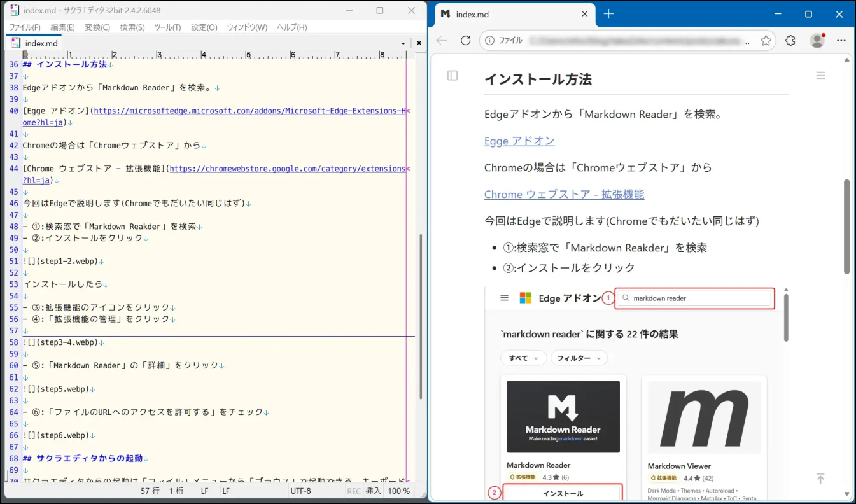Open the Edge extensions puzzle icon

click(x=790, y=41)
